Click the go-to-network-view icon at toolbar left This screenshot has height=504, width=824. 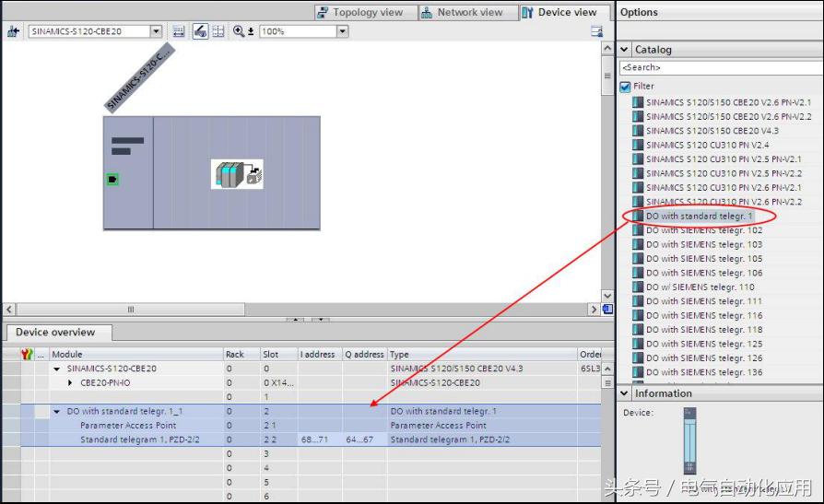[x=13, y=31]
